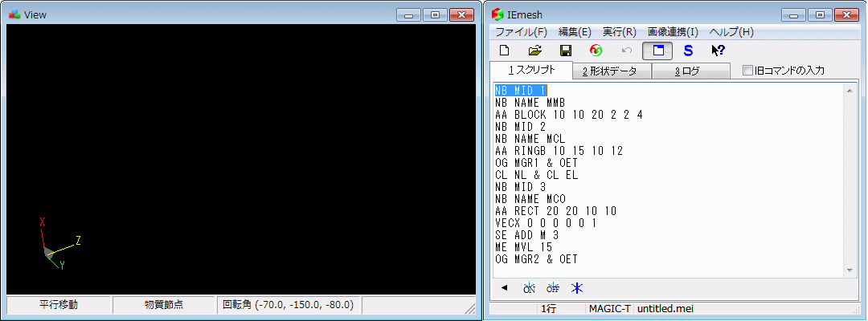Maximize the View window
Image resolution: width=868 pixels, height=321 pixels.
click(x=435, y=15)
